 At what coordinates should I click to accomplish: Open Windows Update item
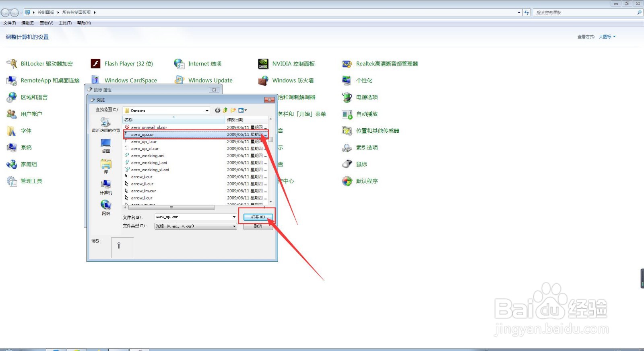point(203,80)
